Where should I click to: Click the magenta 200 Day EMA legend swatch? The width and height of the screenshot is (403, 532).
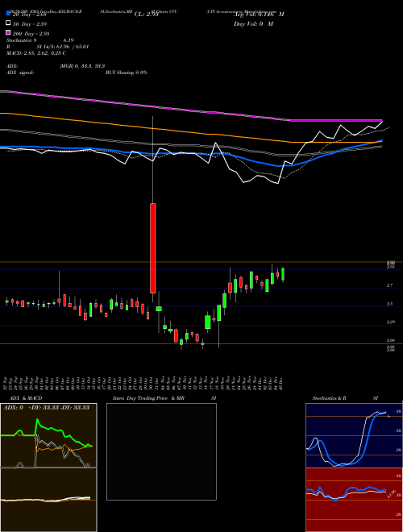[9, 32]
